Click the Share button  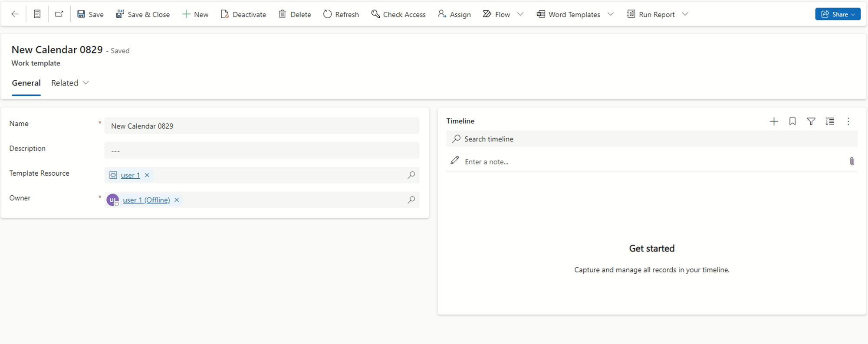[x=838, y=14]
